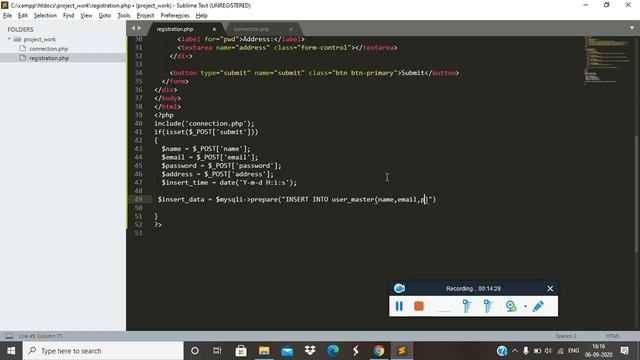
Task: Open the Selection menu
Action: [45, 16]
